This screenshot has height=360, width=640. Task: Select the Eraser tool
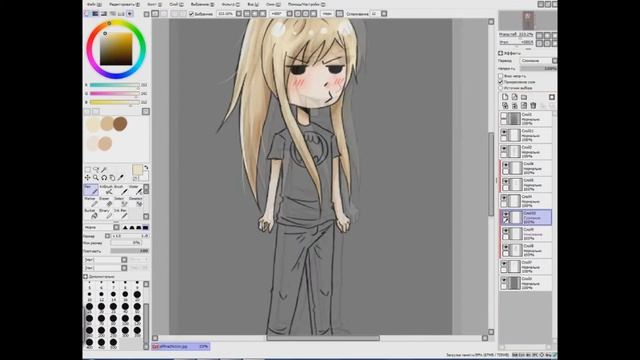[106, 202]
